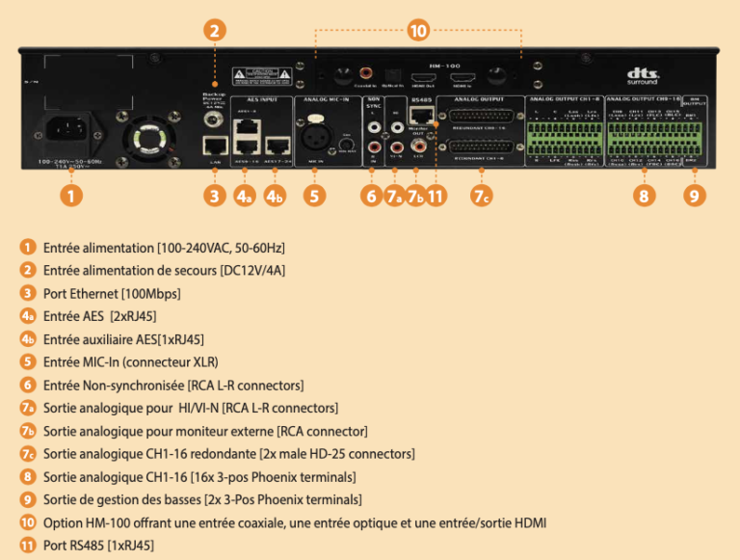Click the caution warning label on the panel
This screenshot has width=740, height=560.
point(262,76)
